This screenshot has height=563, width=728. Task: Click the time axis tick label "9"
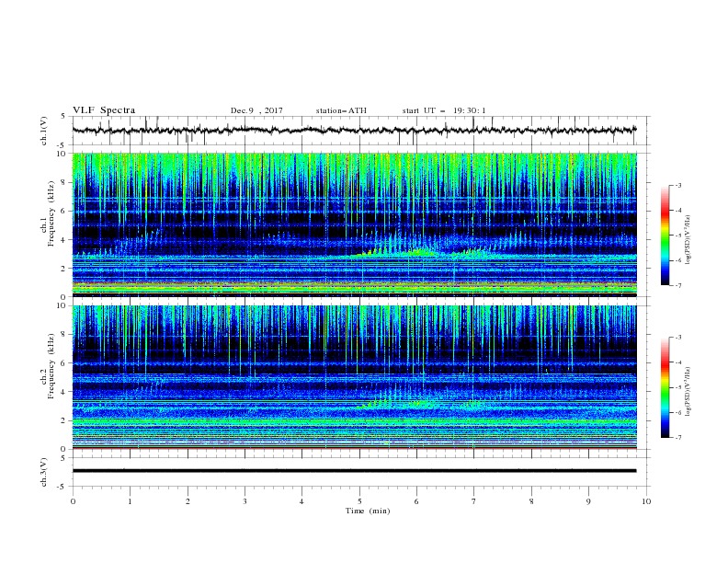pyautogui.click(x=588, y=501)
